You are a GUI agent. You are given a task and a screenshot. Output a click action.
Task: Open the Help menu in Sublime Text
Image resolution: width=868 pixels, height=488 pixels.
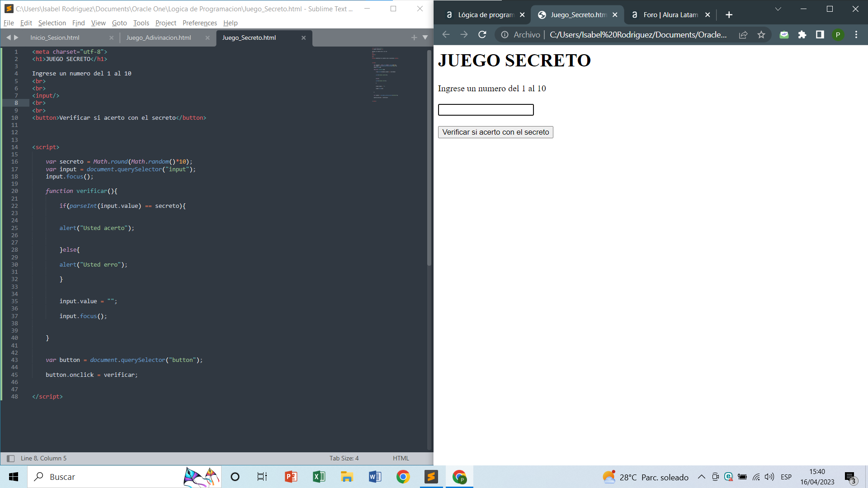[231, 23]
